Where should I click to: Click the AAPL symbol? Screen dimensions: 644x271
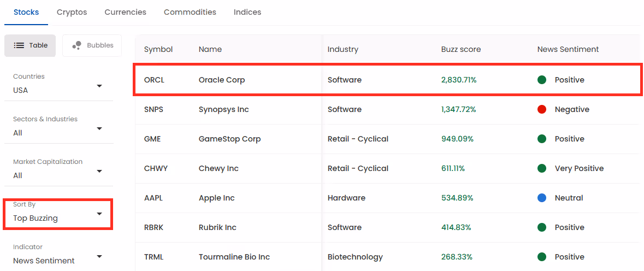pos(153,198)
